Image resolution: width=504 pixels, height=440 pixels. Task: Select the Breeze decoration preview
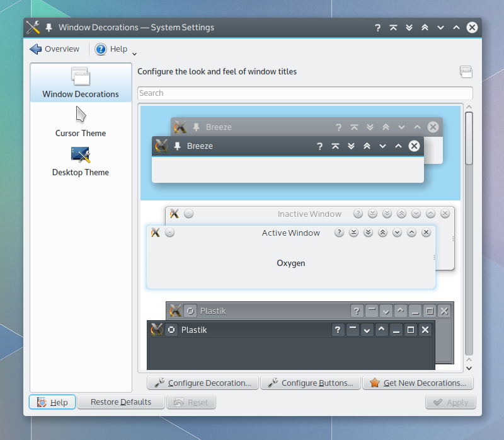point(301,153)
